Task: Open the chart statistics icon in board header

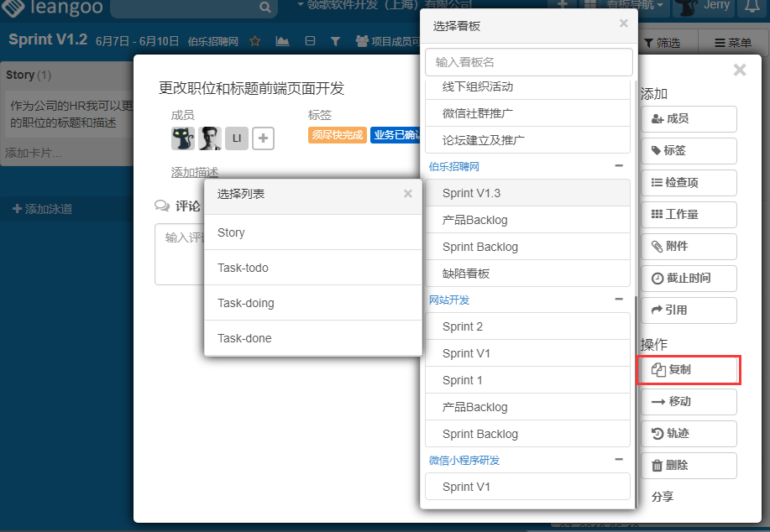Action: pos(283,41)
